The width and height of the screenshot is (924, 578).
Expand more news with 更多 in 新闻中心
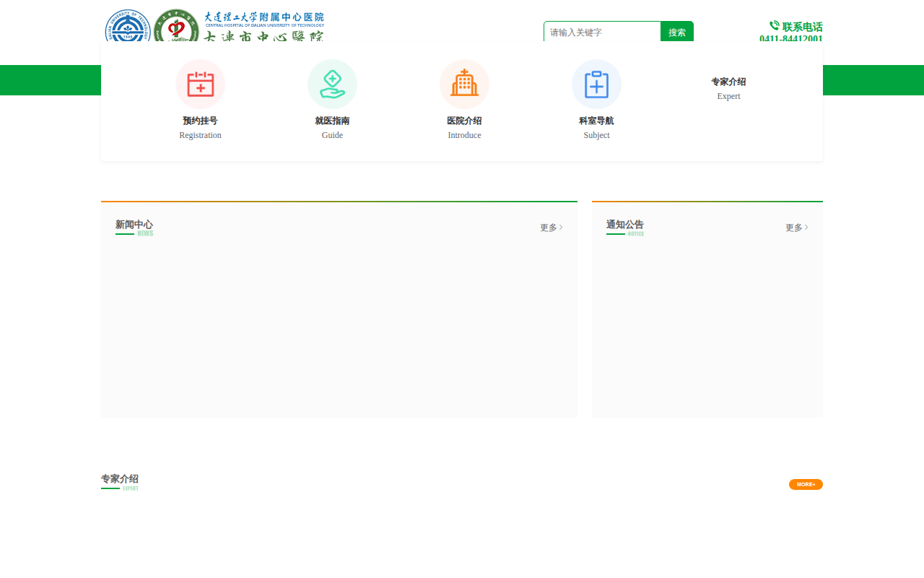click(552, 228)
